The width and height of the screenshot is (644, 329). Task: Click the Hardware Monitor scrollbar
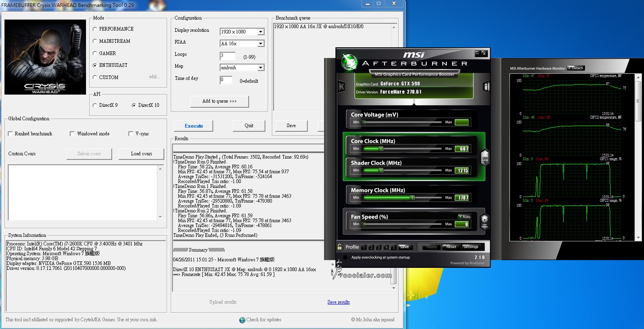[x=638, y=157]
